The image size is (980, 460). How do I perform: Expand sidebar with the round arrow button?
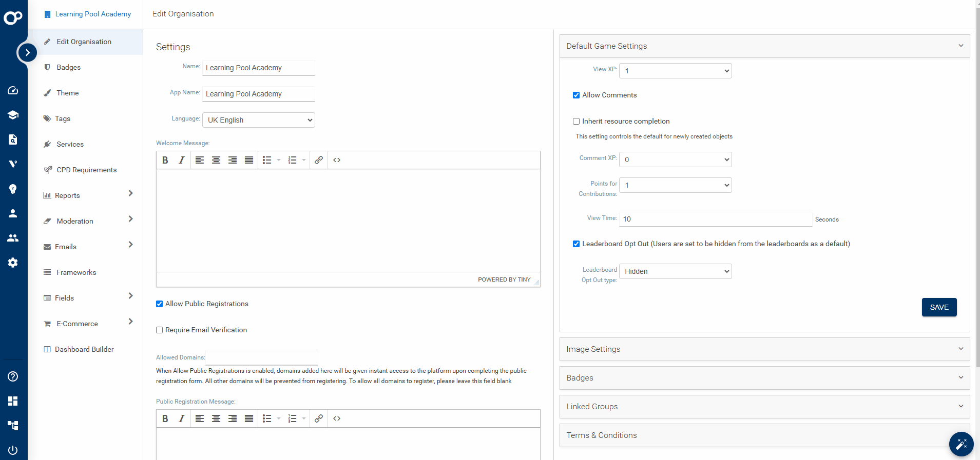coord(27,52)
